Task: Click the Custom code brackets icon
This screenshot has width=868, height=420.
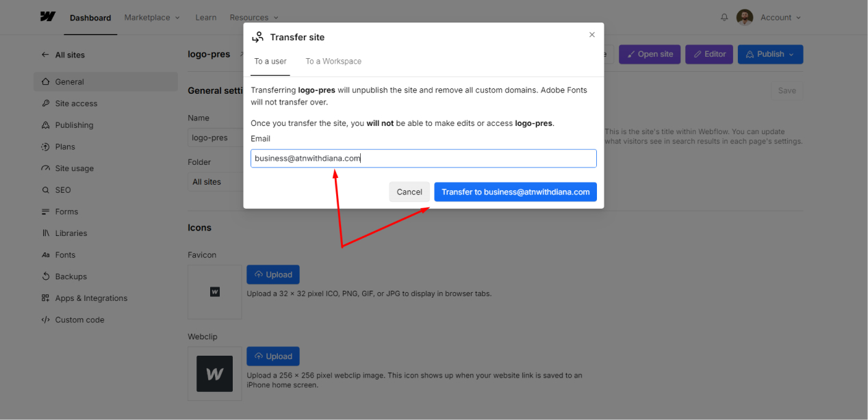Action: pyautogui.click(x=46, y=320)
